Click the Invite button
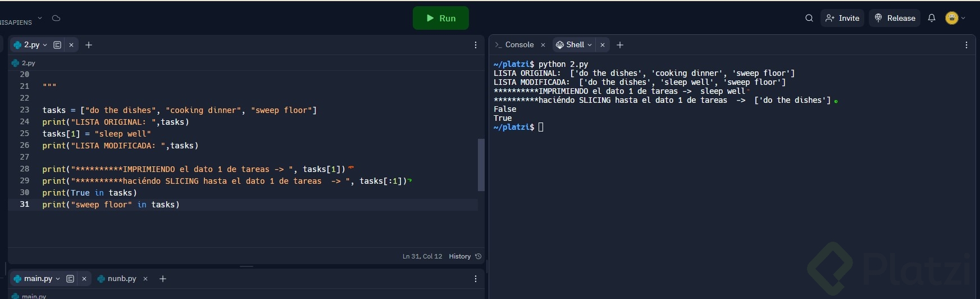 click(x=842, y=18)
